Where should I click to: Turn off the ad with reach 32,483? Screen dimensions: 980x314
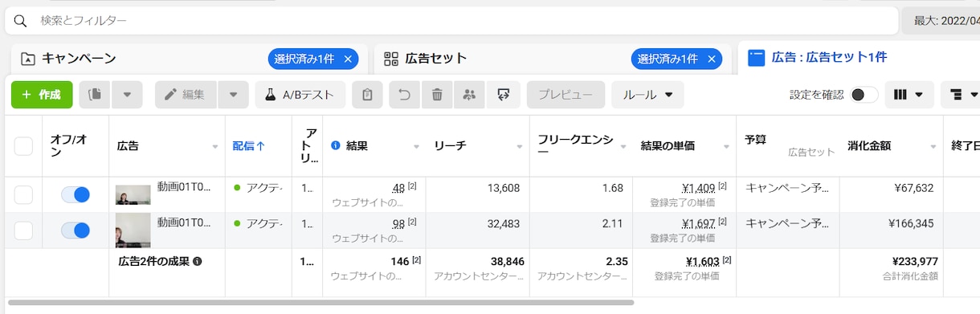pos(76,230)
